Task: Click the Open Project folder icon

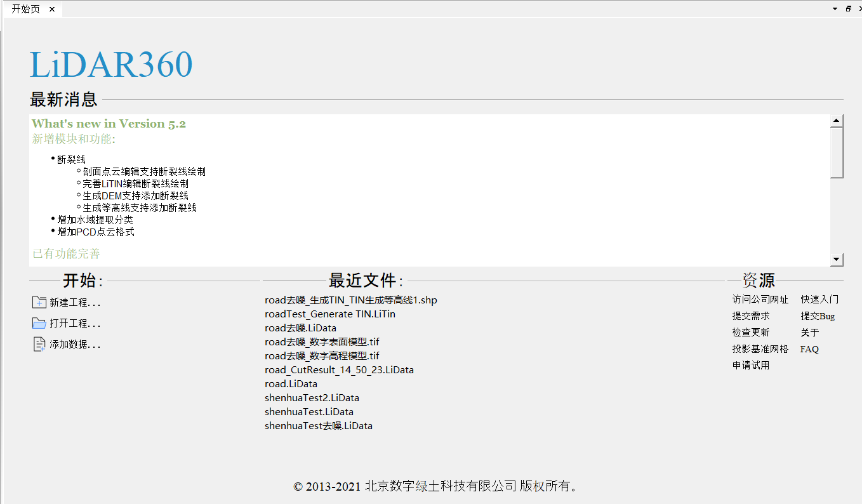Action: [x=39, y=323]
